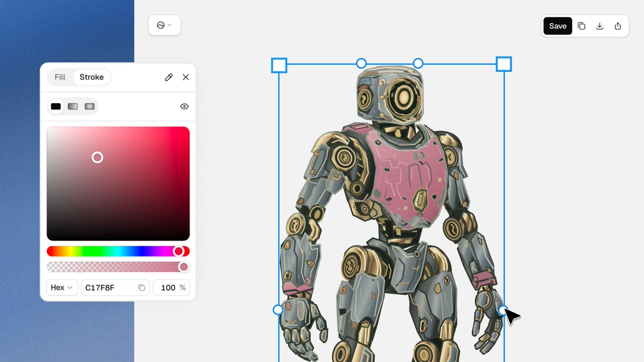Choose the radial gradient fill type

pyautogui.click(x=90, y=106)
